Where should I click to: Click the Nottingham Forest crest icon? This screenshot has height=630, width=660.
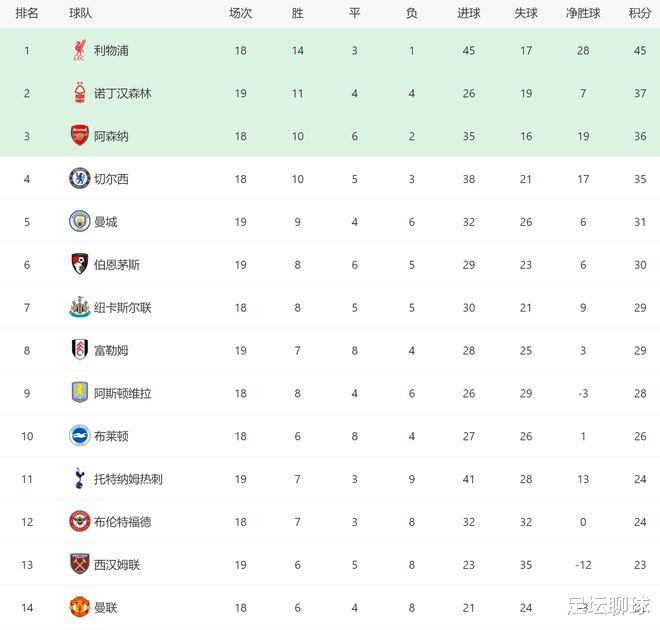(80, 93)
